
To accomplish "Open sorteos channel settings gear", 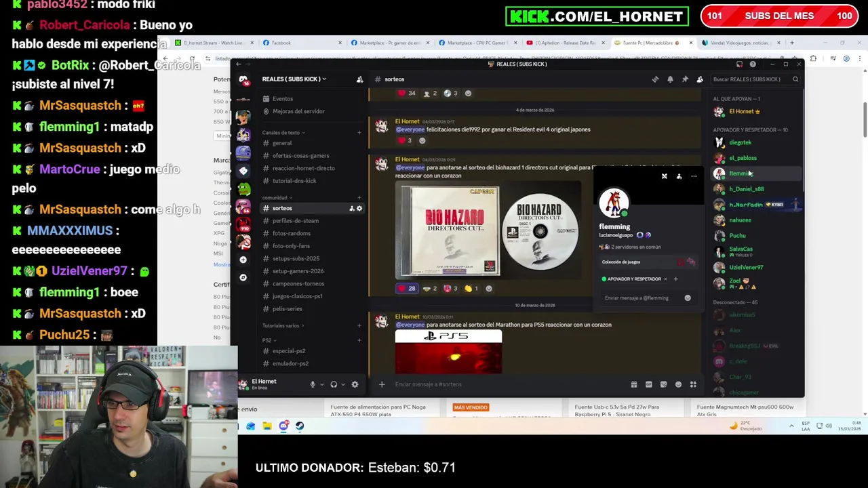I will pyautogui.click(x=359, y=208).
